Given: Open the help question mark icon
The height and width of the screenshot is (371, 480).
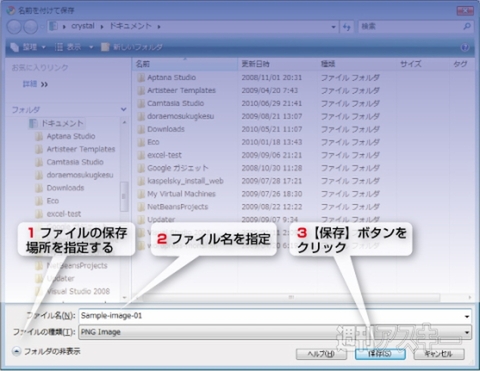Looking at the screenshot, I should (465, 47).
